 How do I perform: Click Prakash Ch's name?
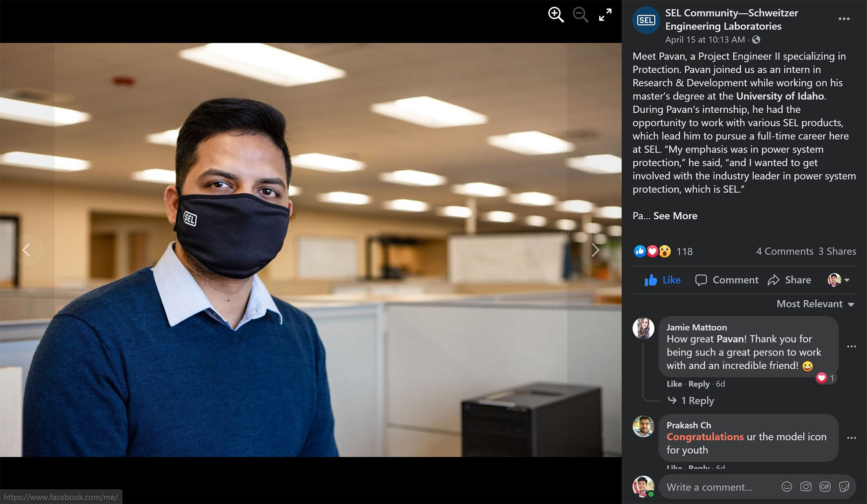click(688, 426)
